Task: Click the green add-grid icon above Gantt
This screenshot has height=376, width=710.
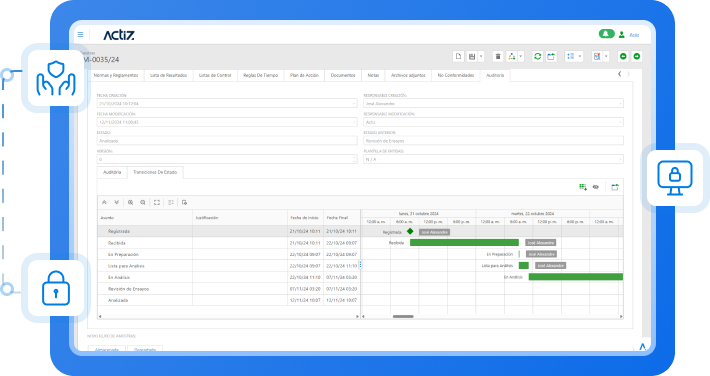Action: [x=583, y=187]
